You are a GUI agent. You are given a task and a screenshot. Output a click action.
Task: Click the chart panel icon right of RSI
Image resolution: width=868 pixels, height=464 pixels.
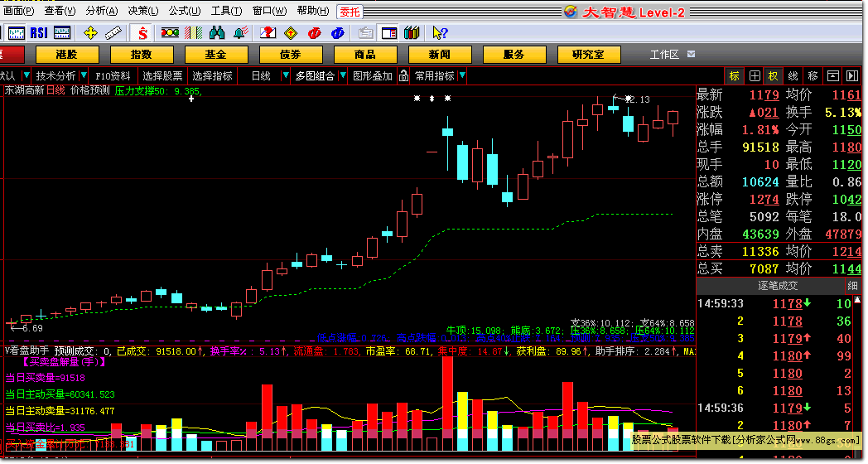(62, 33)
